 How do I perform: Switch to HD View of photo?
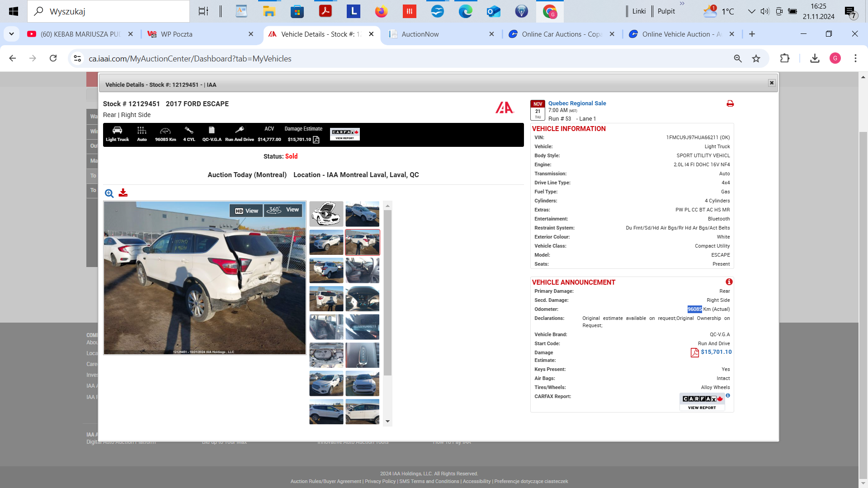pyautogui.click(x=246, y=211)
